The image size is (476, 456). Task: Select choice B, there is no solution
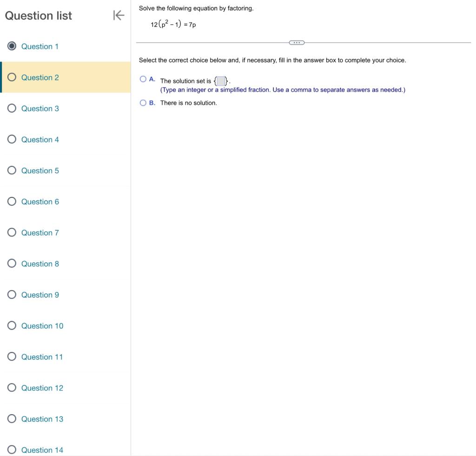click(x=142, y=103)
